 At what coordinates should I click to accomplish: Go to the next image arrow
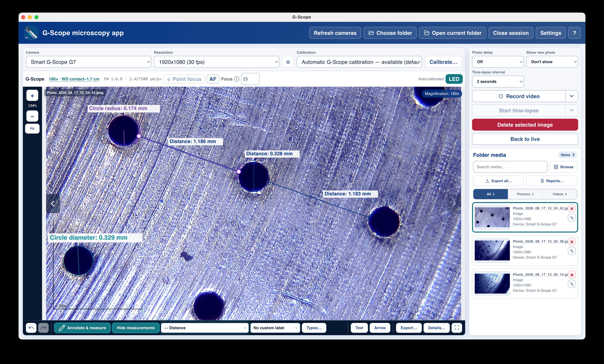pos(454,203)
